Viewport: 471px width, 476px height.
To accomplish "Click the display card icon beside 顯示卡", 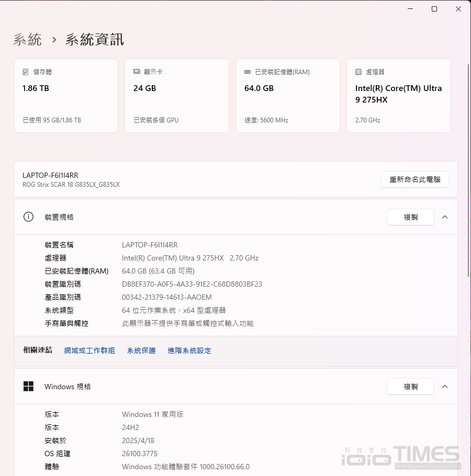I will tap(137, 72).
